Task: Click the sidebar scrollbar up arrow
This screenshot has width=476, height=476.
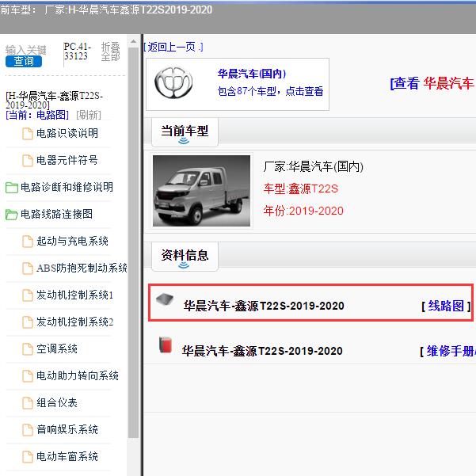Action: click(x=133, y=41)
